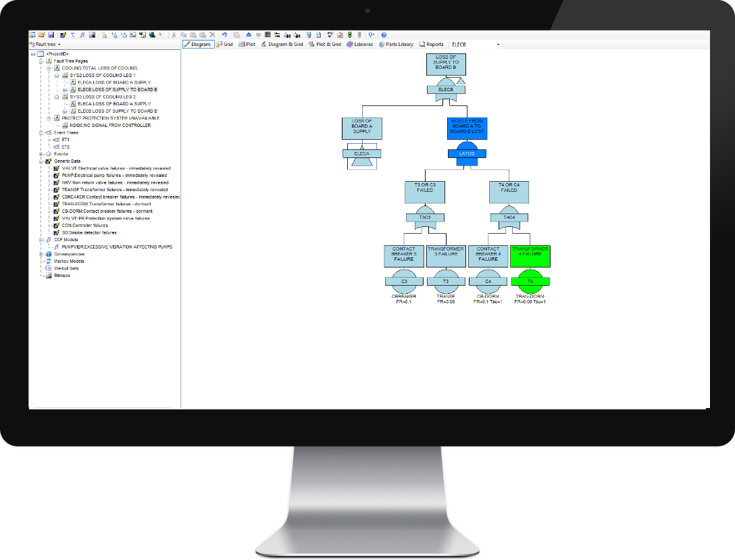Click the blue up-arrow page icon
Image resolution: width=735 pixels, height=560 pixels.
[249, 34]
